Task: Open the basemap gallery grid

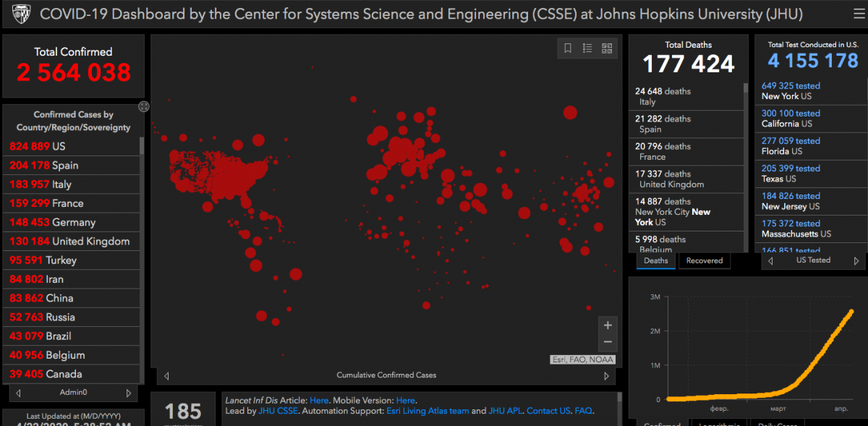Action: coord(607,48)
